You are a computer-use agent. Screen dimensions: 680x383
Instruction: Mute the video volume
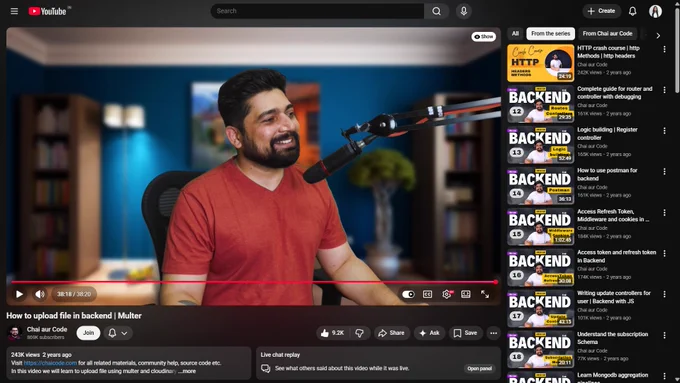point(39,294)
